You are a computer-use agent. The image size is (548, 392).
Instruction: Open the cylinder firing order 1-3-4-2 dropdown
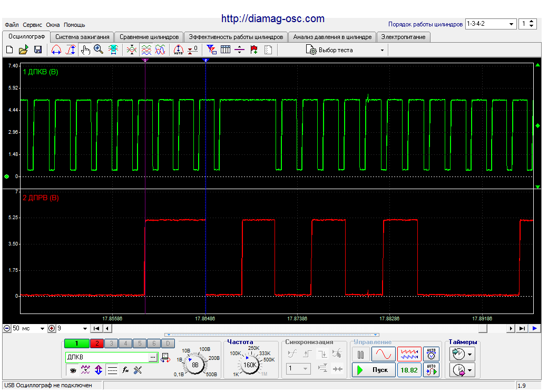click(491, 24)
